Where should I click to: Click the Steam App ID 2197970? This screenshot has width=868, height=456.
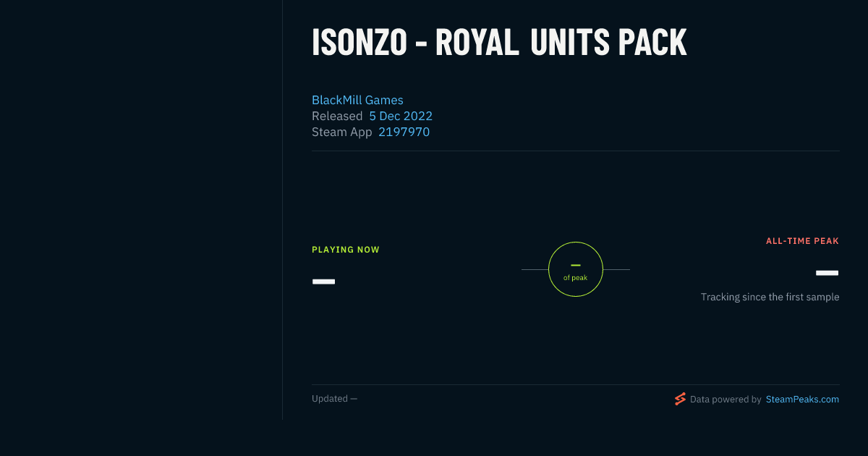click(x=404, y=132)
